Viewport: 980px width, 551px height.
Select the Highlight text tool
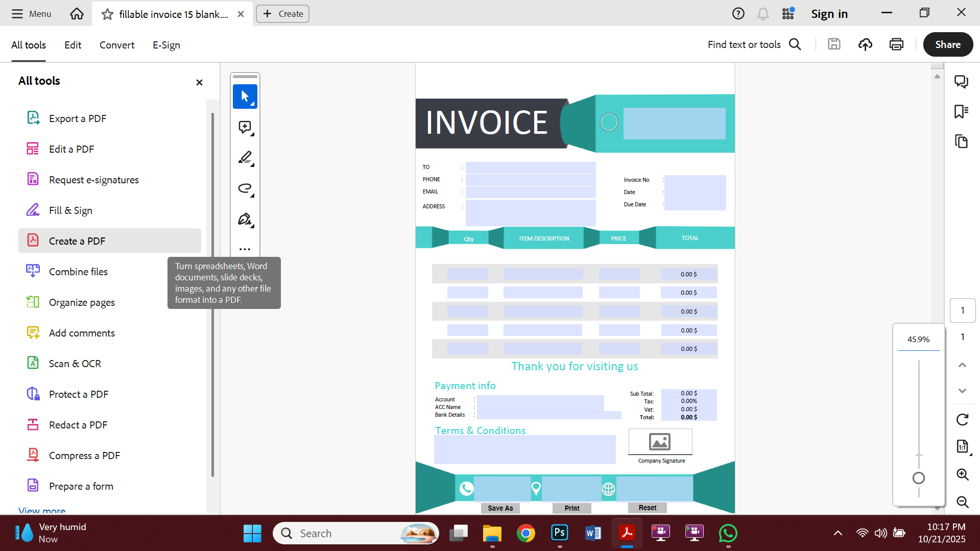245,158
